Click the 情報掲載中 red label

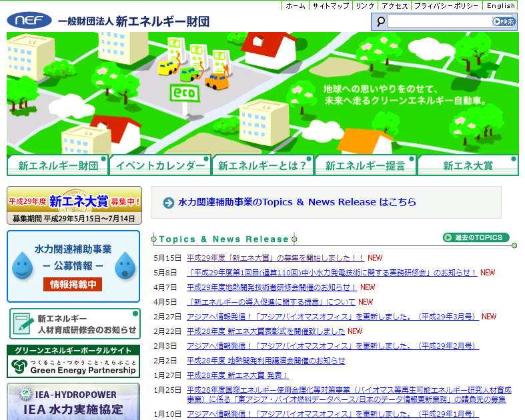[73, 285]
